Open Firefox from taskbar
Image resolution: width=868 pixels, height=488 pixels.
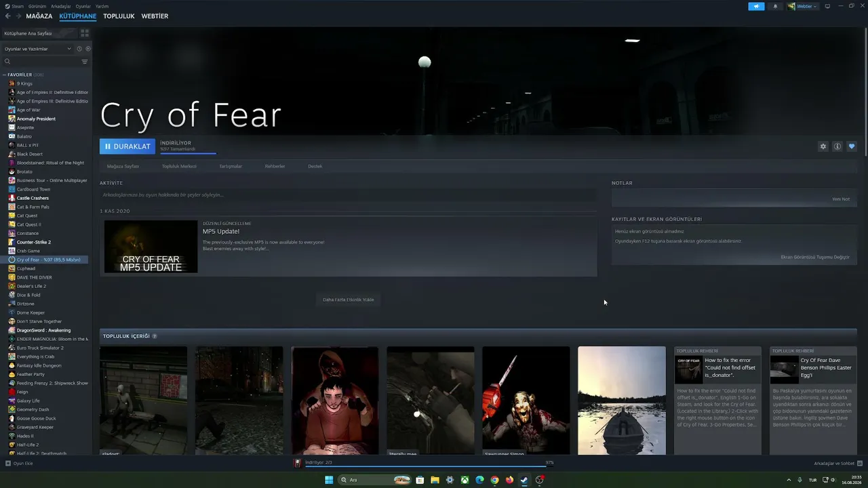click(509, 480)
